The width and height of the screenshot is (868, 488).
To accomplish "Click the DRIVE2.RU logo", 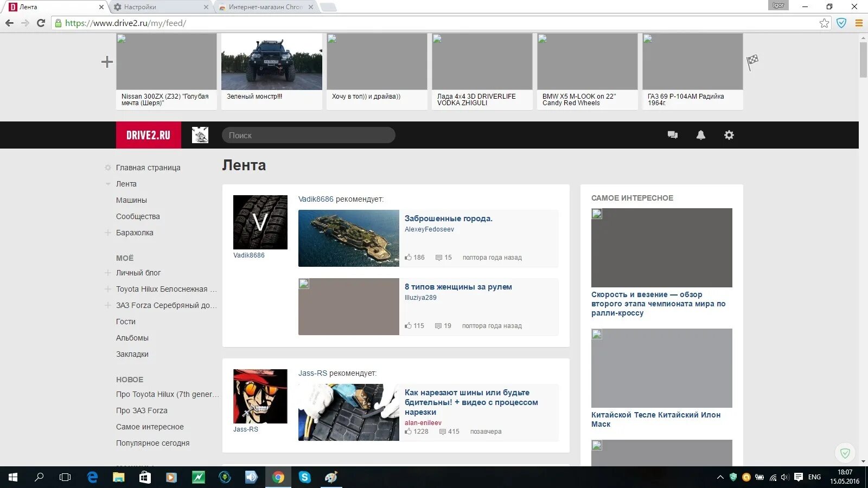I will tap(149, 135).
